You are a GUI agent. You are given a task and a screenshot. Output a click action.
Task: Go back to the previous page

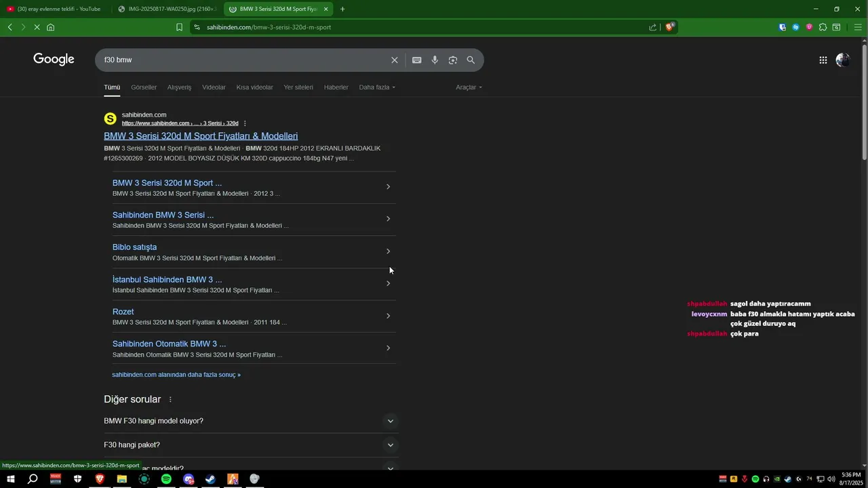pos(9,27)
